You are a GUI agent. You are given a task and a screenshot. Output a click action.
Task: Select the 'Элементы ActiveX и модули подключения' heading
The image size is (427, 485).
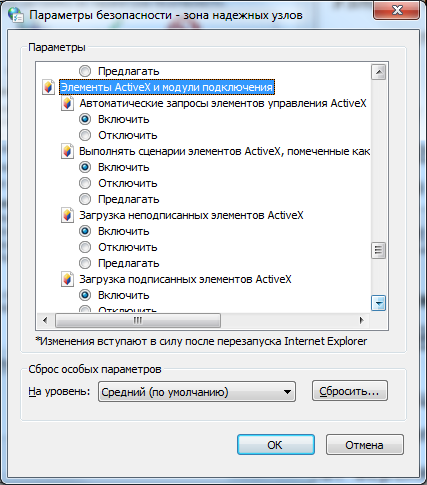[167, 87]
